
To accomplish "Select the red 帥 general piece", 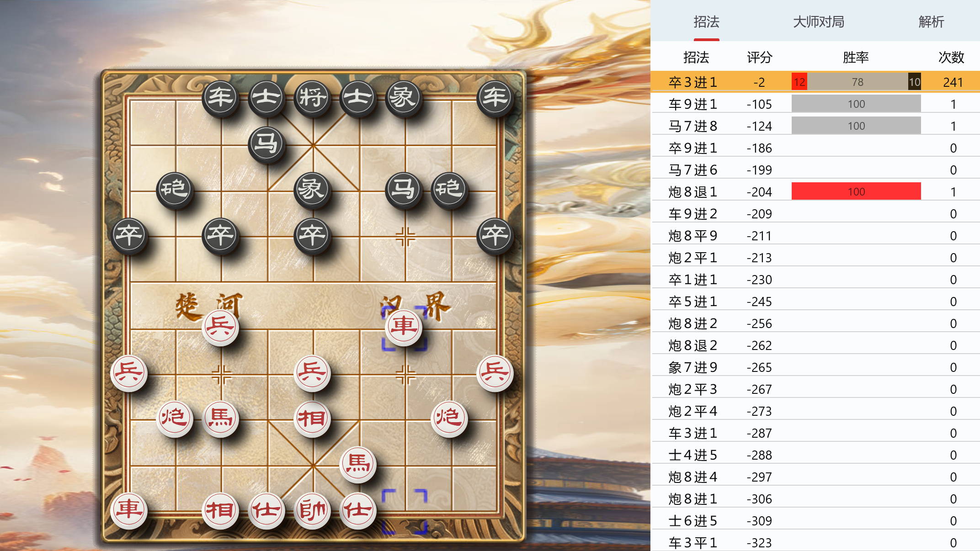I will pyautogui.click(x=313, y=510).
